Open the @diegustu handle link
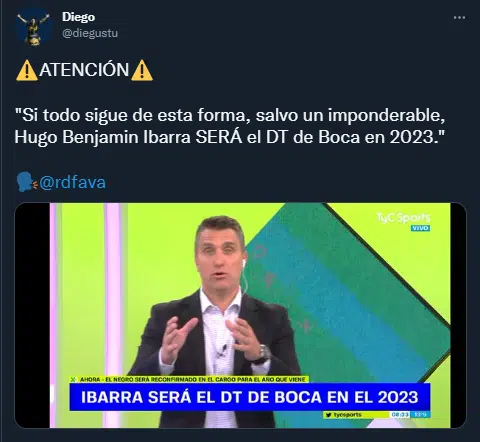 pos(90,33)
